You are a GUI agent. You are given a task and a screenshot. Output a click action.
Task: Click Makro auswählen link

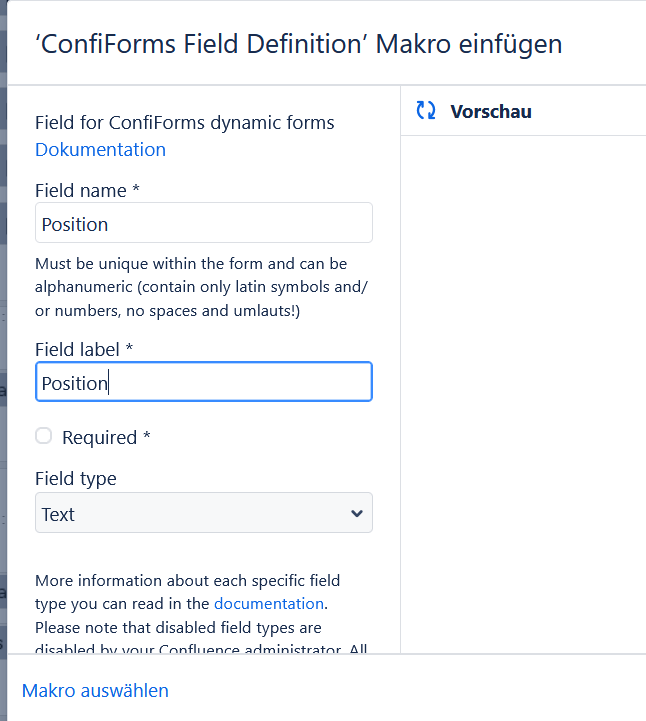click(95, 691)
